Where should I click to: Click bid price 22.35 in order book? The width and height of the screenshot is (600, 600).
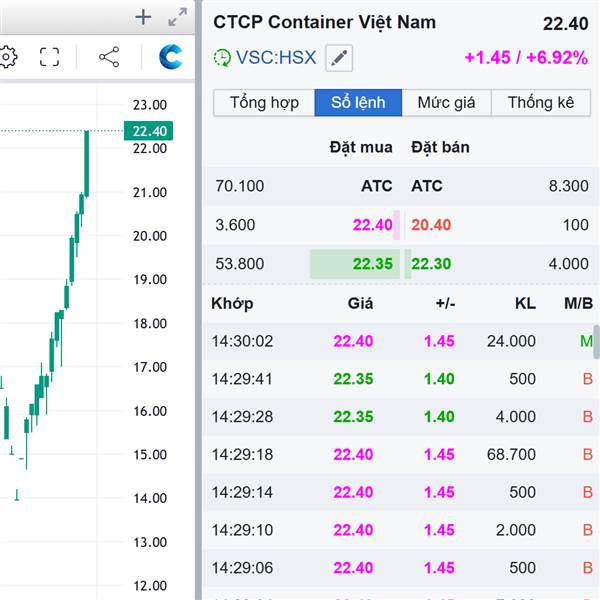(x=373, y=264)
